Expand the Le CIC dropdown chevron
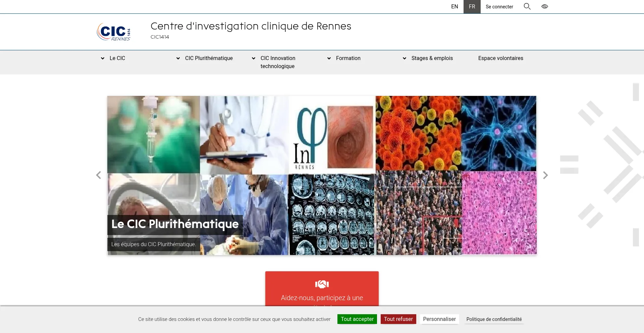 [x=103, y=58]
